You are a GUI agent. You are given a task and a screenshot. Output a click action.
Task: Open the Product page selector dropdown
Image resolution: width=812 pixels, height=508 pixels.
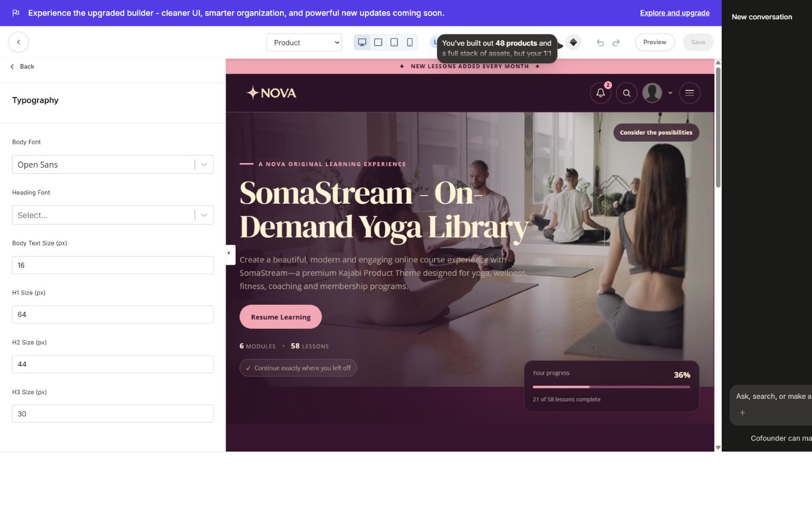(304, 43)
